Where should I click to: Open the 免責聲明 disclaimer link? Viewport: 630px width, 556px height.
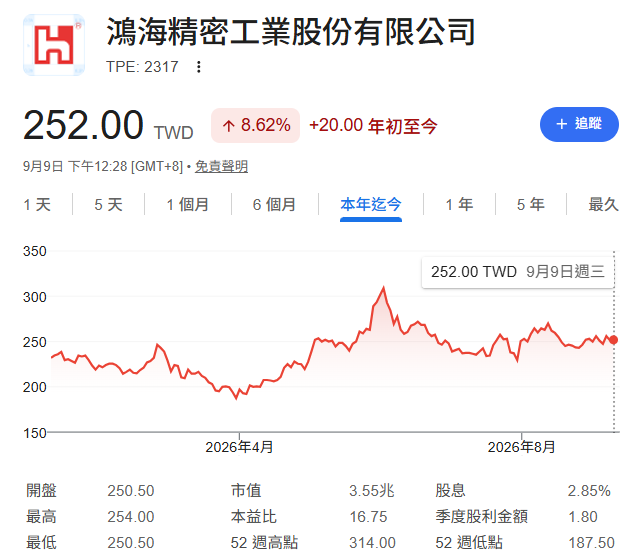pyautogui.click(x=221, y=166)
